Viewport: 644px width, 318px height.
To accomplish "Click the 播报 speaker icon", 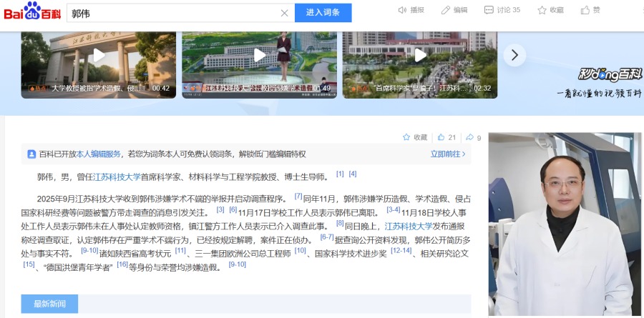I will (x=404, y=10).
